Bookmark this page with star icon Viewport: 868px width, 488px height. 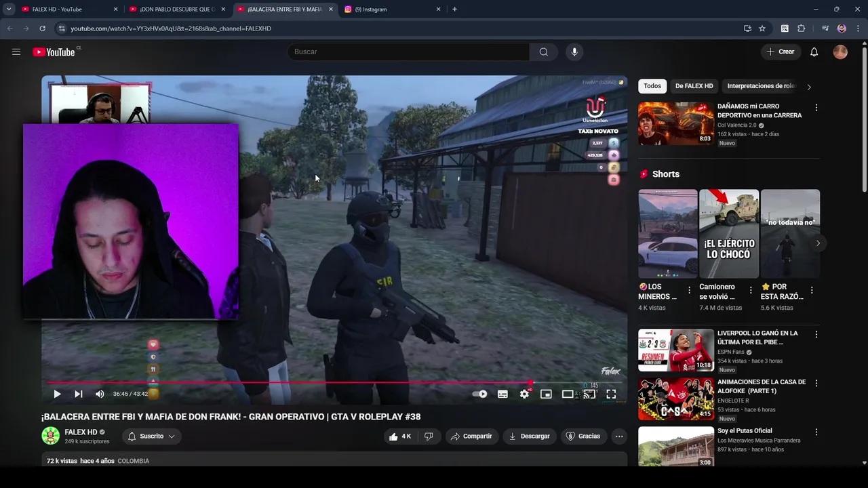point(762,28)
